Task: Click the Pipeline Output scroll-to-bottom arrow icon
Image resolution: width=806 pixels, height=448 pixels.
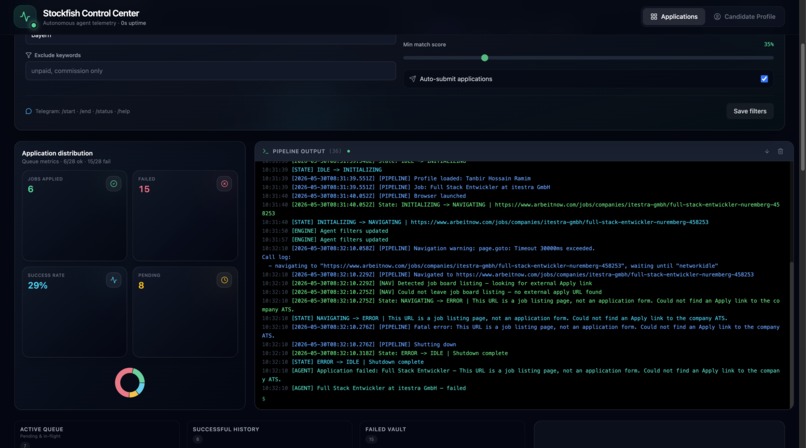Action: click(x=766, y=151)
